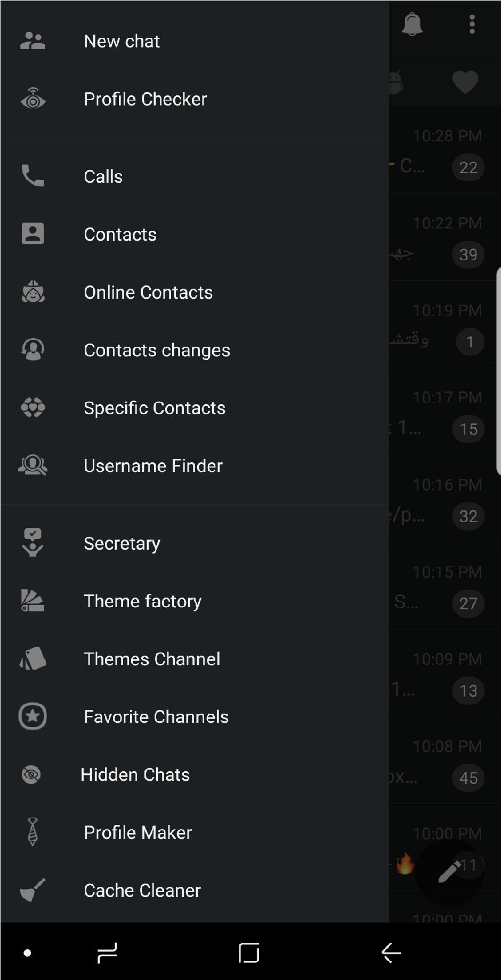The height and width of the screenshot is (980, 501).
Task: Open Secretary via its icon
Action: 33,543
